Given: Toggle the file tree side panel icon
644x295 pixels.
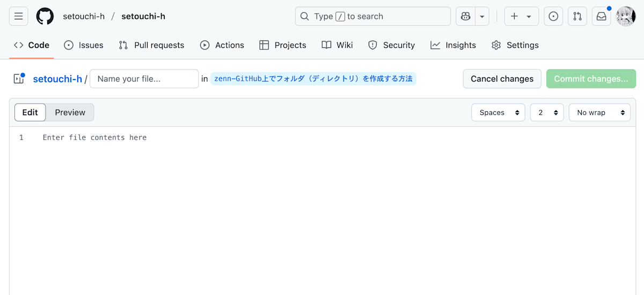Looking at the screenshot, I should point(19,79).
